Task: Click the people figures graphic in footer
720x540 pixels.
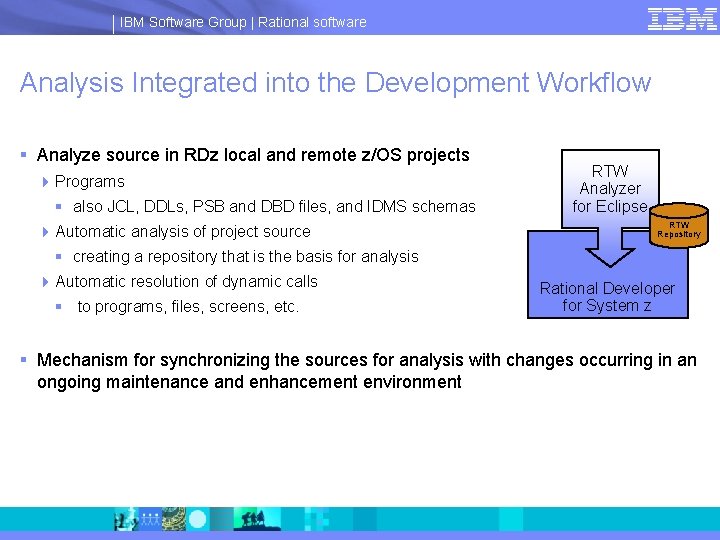Action: (150, 519)
